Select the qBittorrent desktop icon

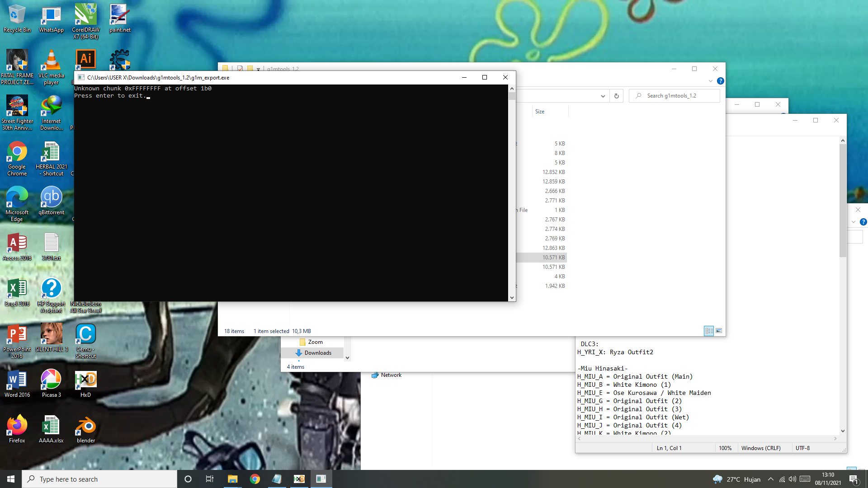[51, 201]
